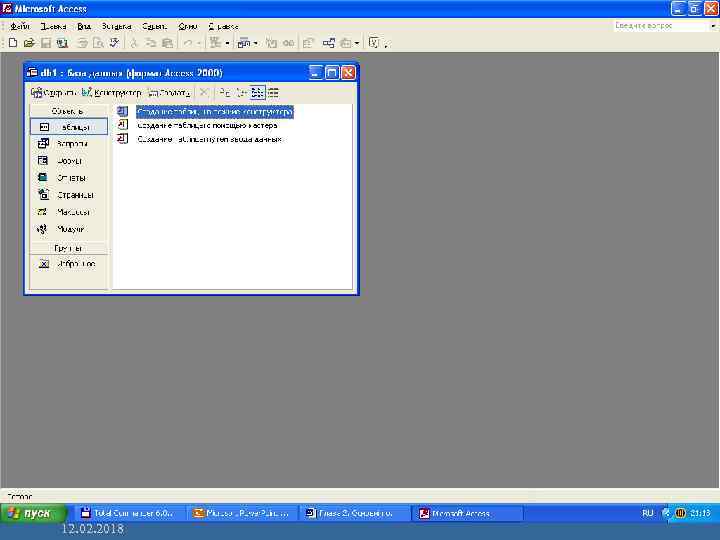
Task: Click the Print toolbar icon
Action: pyautogui.click(x=83, y=43)
